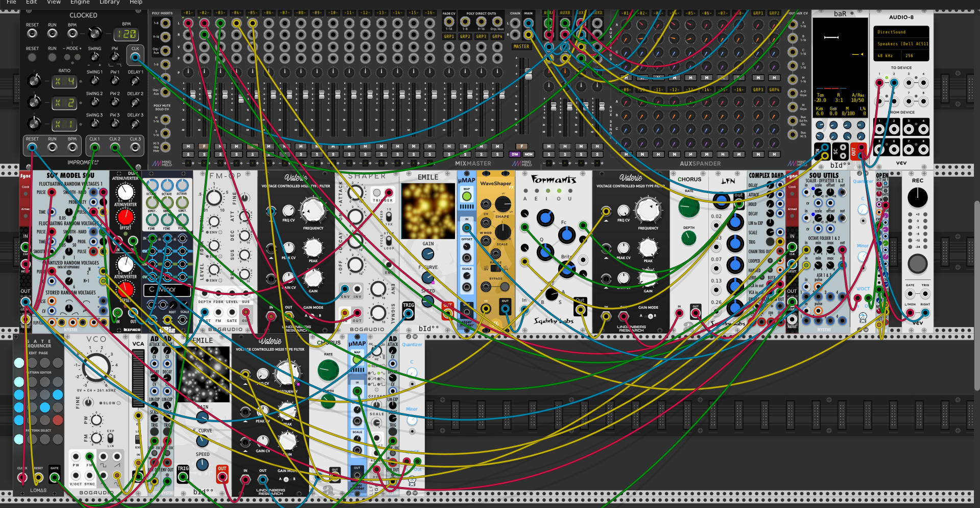980x508 pixels.
Task: Click the SHAPE knob on WaveShaper module
Action: pyautogui.click(x=503, y=203)
